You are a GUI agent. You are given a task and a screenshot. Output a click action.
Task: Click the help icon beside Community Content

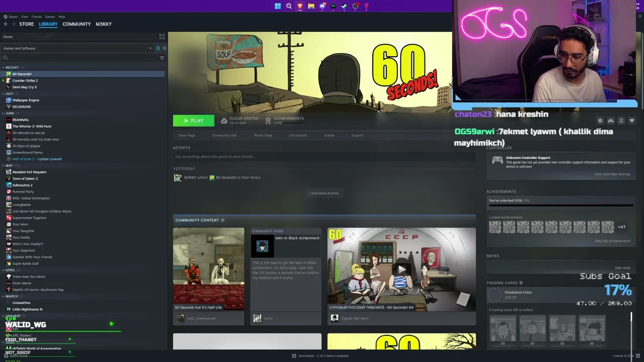click(x=222, y=220)
